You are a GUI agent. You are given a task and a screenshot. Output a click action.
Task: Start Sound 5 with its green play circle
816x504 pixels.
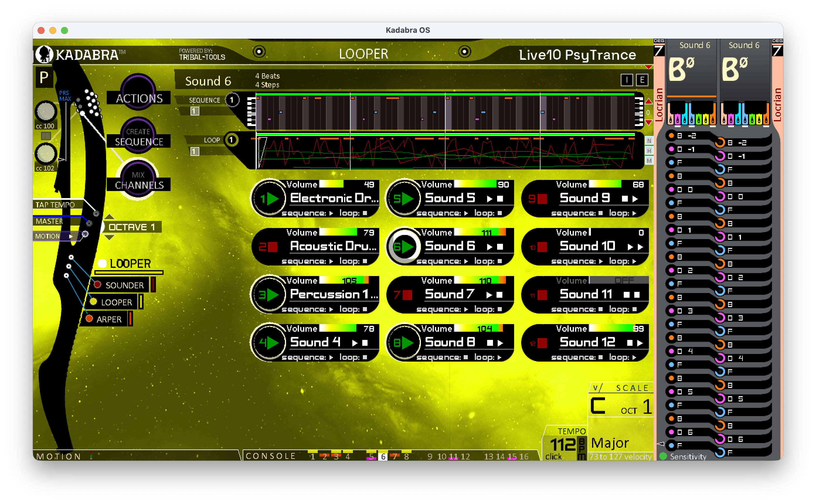click(x=404, y=199)
